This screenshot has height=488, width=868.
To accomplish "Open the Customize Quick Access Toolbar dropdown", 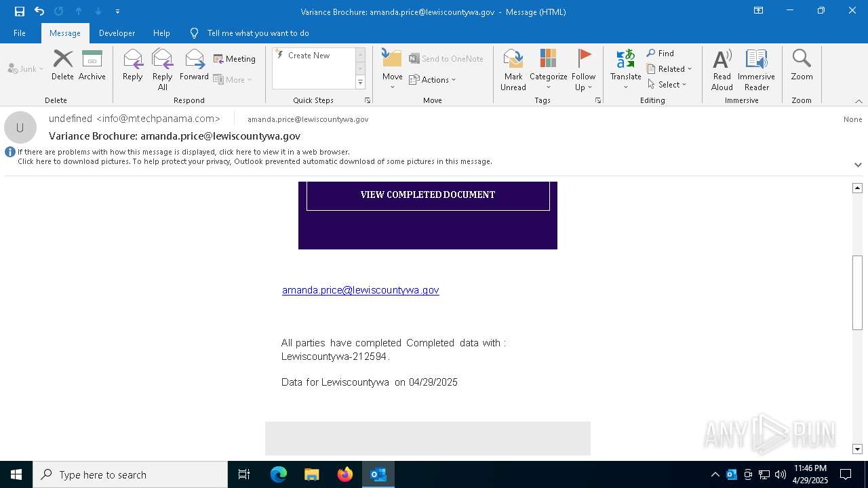I will tap(118, 12).
